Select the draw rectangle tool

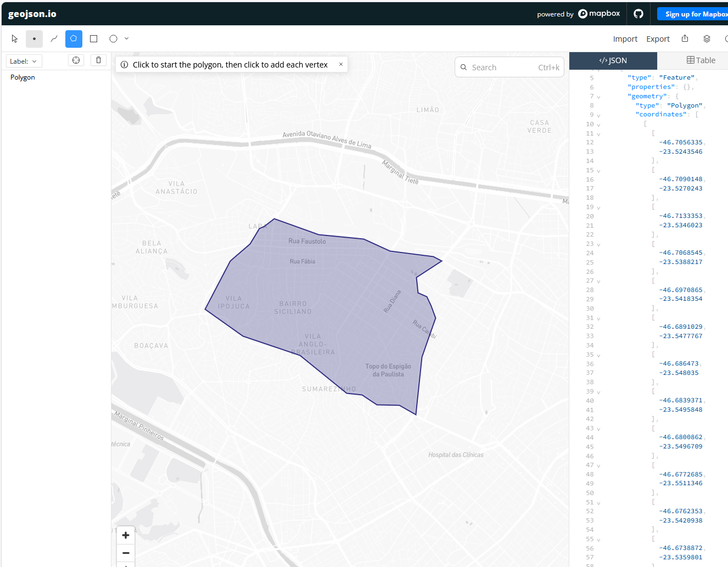pyautogui.click(x=93, y=39)
